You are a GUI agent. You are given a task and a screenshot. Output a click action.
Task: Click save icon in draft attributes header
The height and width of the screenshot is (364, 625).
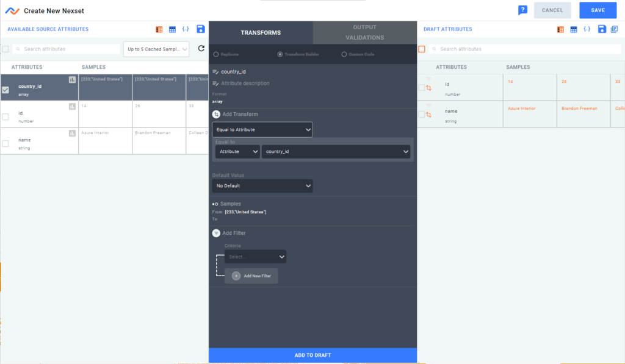click(602, 29)
